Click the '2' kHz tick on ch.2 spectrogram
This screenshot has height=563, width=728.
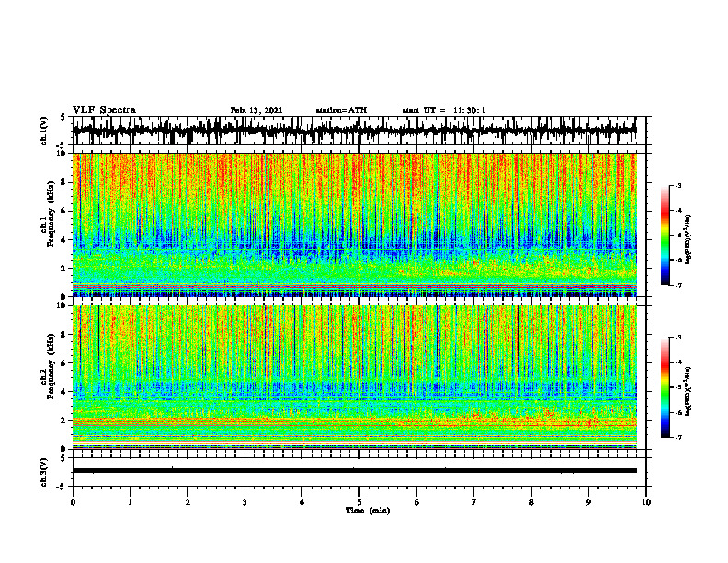(x=63, y=420)
